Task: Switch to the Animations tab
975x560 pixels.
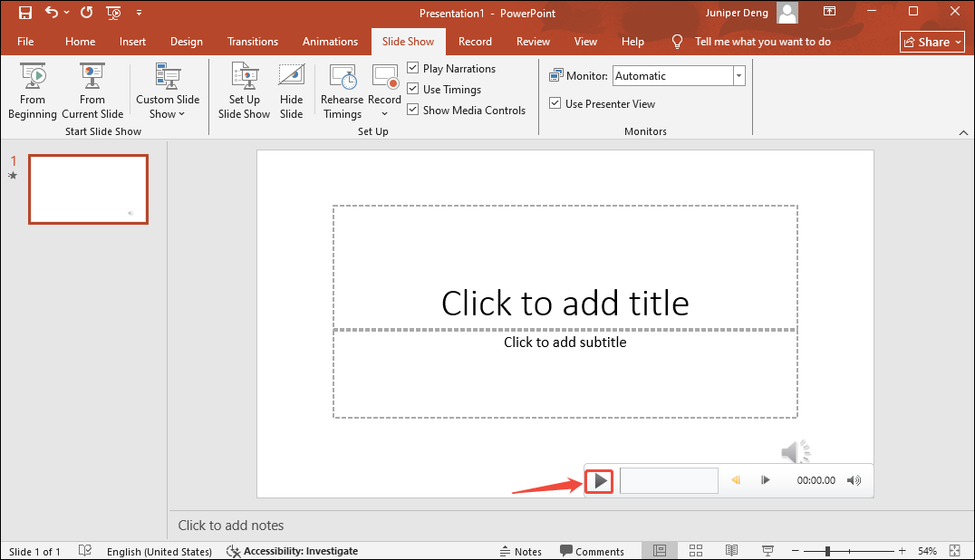Action: click(x=330, y=41)
